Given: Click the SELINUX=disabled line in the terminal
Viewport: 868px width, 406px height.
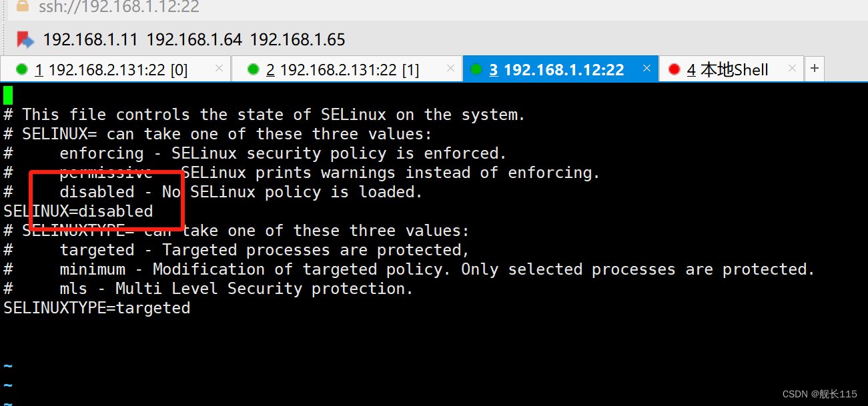Looking at the screenshot, I should tap(77, 211).
